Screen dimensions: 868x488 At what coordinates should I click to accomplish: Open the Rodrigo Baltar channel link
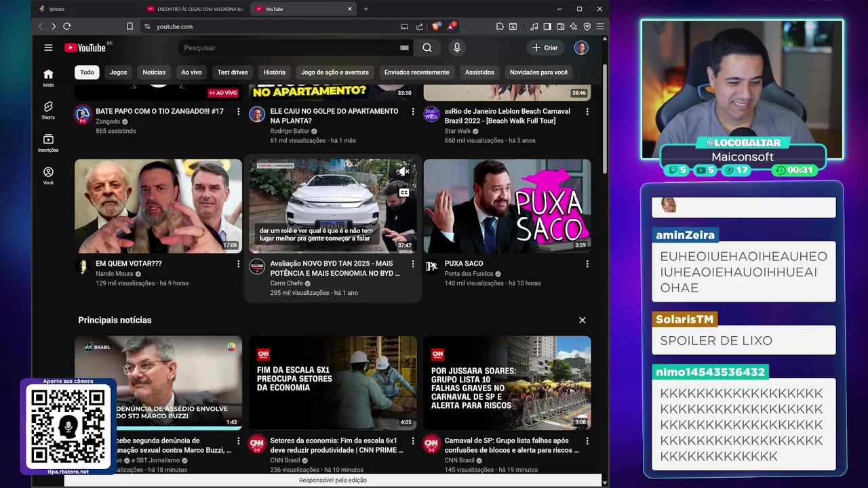(290, 131)
